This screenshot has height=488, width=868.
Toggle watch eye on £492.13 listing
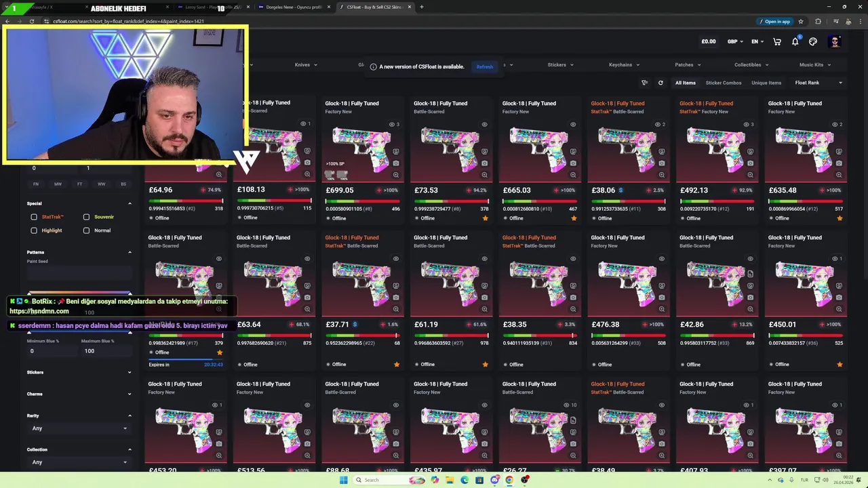click(x=747, y=124)
